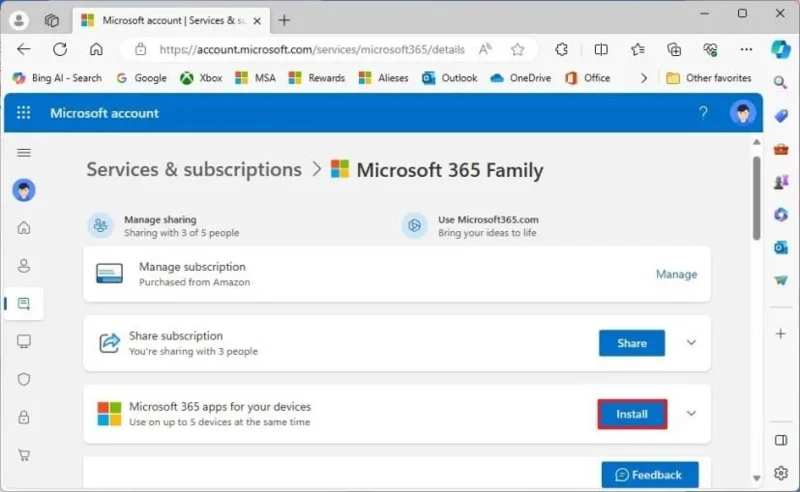The image size is (800, 492).
Task: Toggle split screen view
Action: [x=601, y=49]
